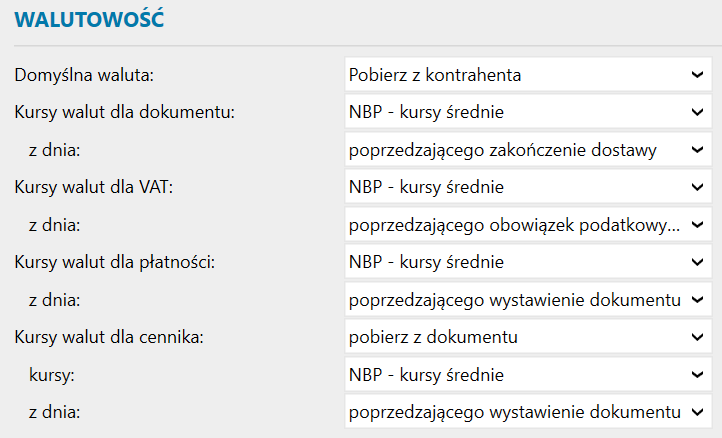The image size is (722, 438).
Task: Click the "Domyślna waluta:" label
Action: (85, 74)
